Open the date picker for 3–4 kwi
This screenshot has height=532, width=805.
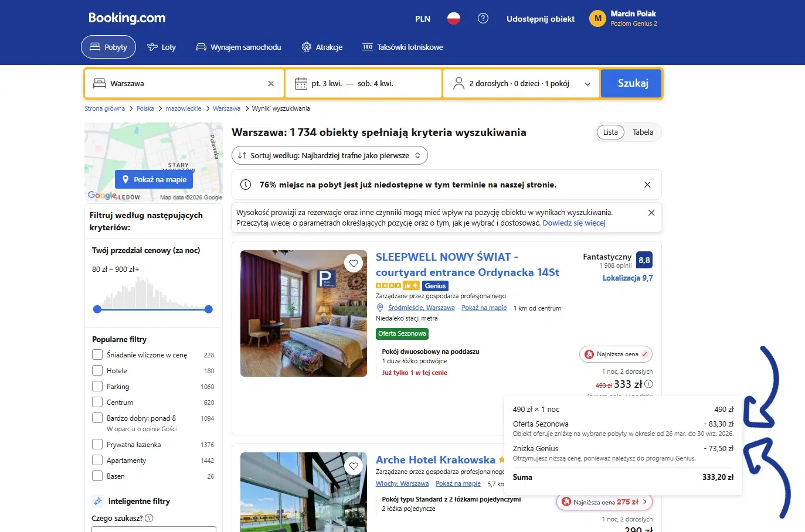[363, 84]
